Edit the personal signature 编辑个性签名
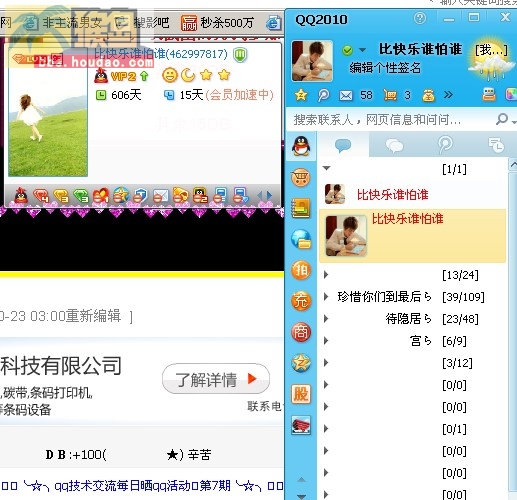The image size is (517, 500). point(385,68)
